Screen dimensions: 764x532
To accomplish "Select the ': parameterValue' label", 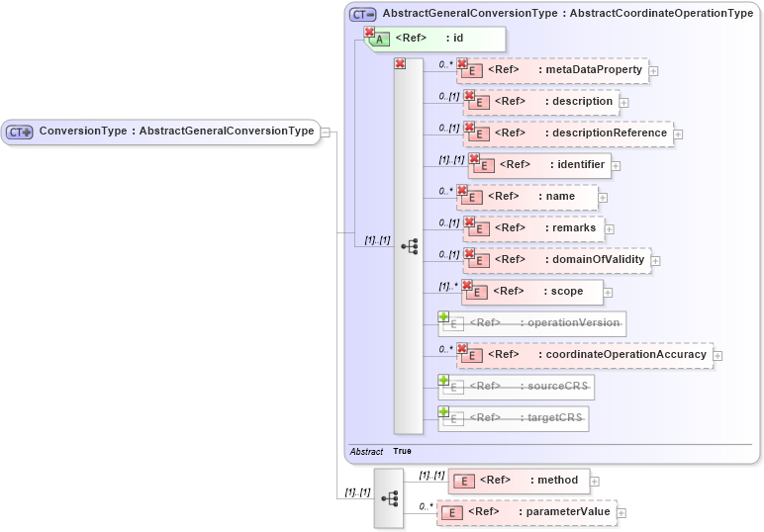I will (x=564, y=511).
